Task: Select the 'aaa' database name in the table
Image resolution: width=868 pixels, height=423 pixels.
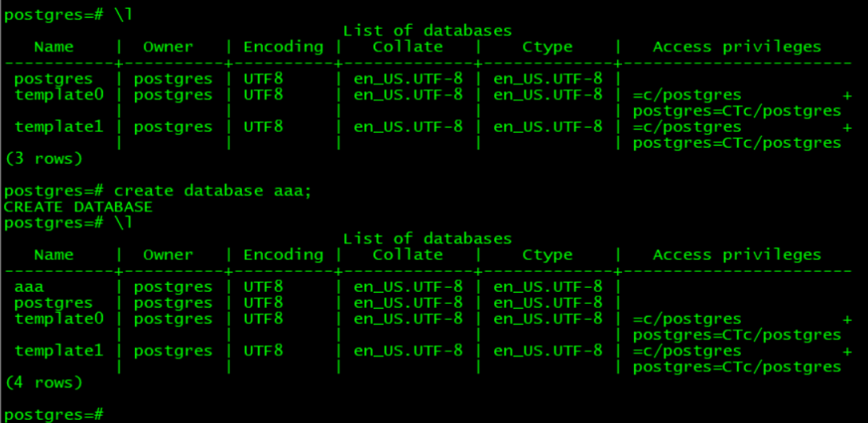Action: [30, 287]
